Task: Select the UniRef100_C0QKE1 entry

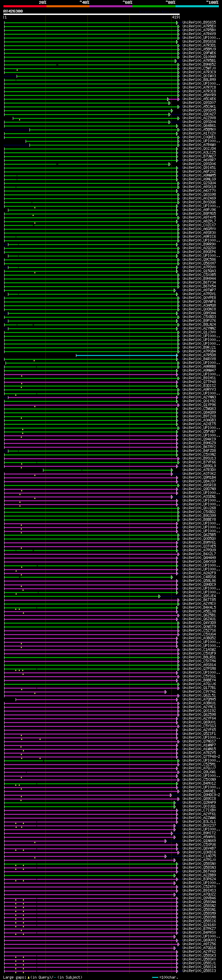Action: 199,137
